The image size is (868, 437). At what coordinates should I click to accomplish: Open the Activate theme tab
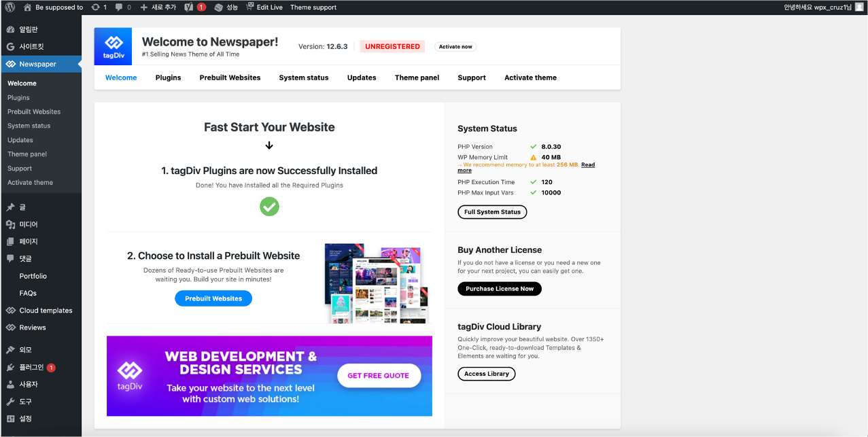coord(530,77)
